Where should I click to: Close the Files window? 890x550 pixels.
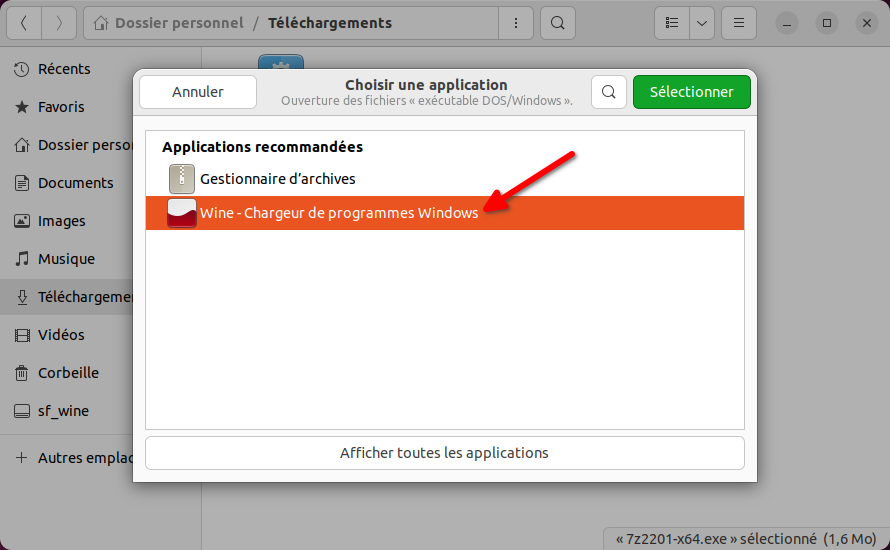click(x=867, y=23)
